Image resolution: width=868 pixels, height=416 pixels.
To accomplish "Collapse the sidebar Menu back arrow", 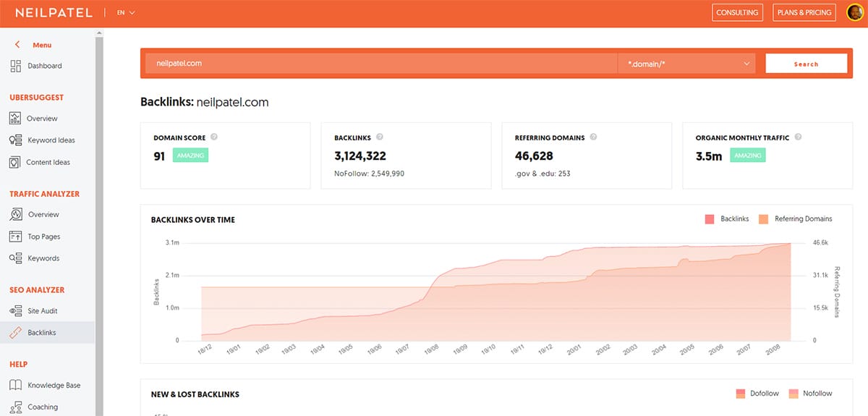I will click(x=17, y=45).
